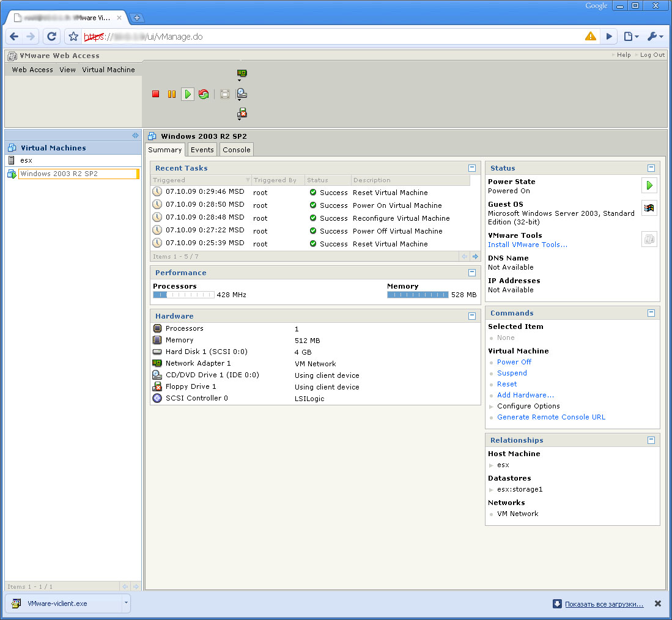Click the Network Adapter 1 hardware icon
The height and width of the screenshot is (620, 672).
click(x=157, y=363)
